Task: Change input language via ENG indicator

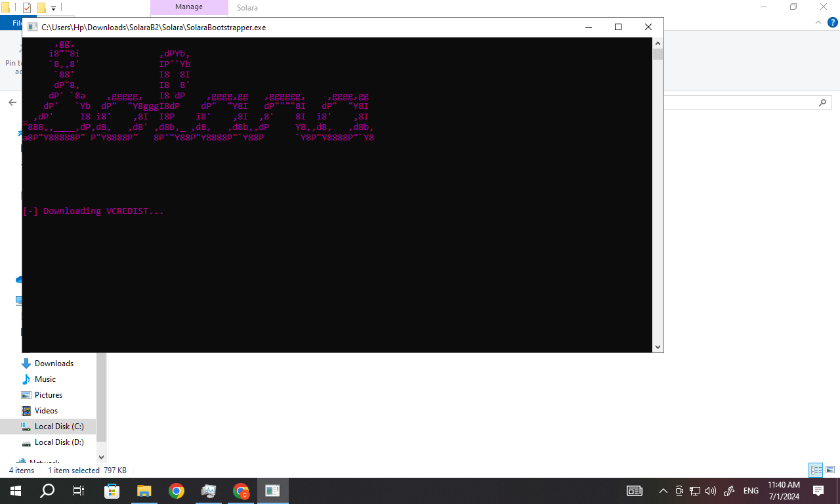Action: [x=751, y=491]
